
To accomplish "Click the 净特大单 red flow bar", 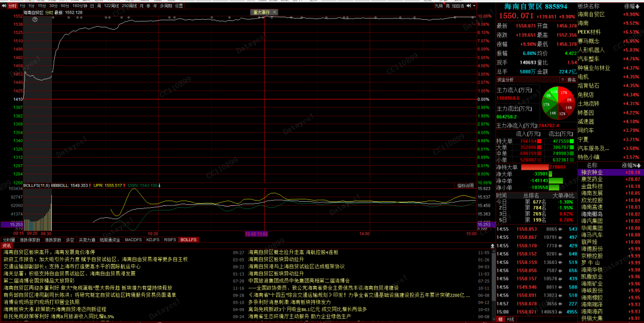I will [540, 167].
